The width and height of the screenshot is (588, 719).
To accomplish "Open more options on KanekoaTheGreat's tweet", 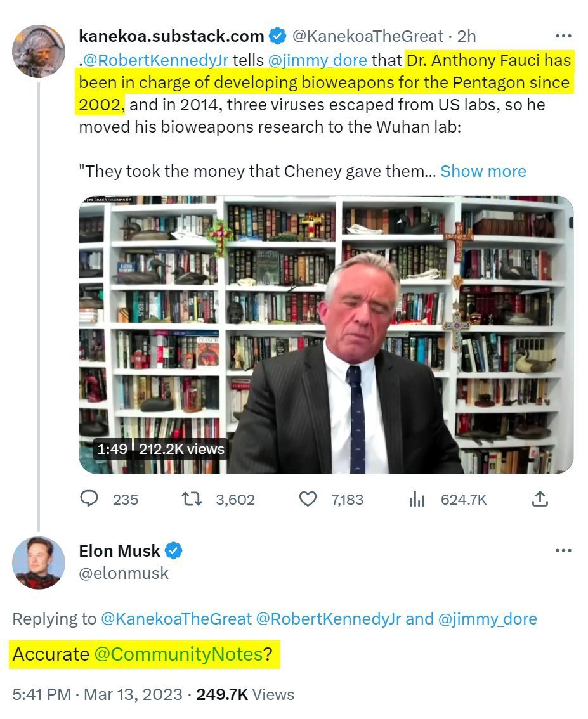I will [563, 36].
